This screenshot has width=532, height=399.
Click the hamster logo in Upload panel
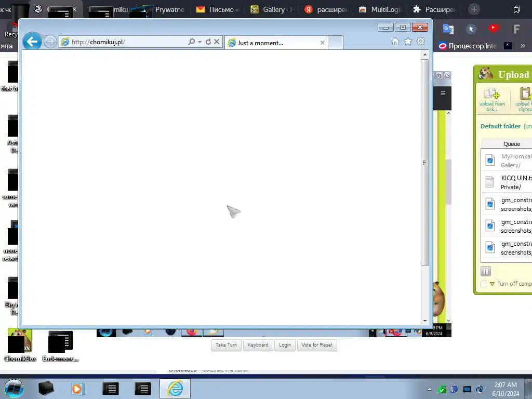(486, 73)
